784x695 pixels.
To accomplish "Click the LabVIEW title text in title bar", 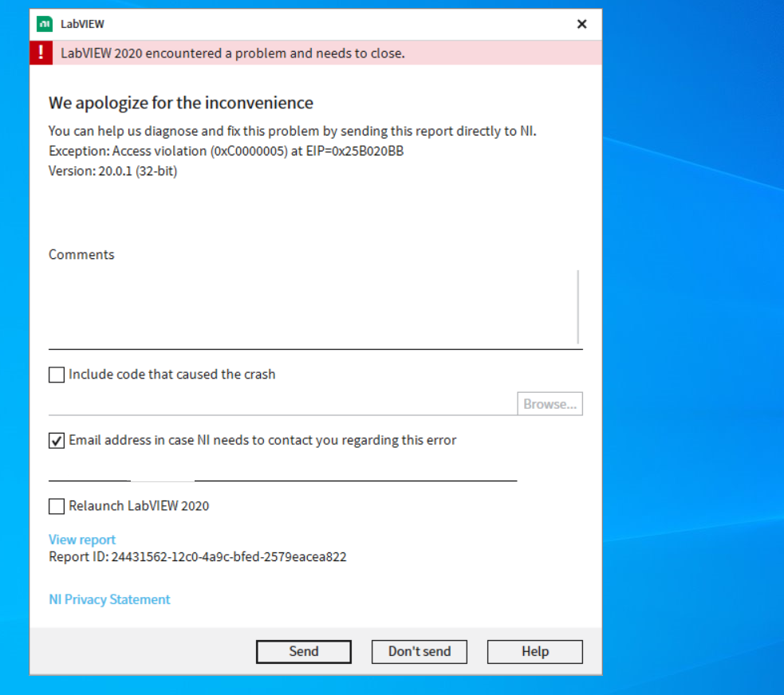I will 82,24.
